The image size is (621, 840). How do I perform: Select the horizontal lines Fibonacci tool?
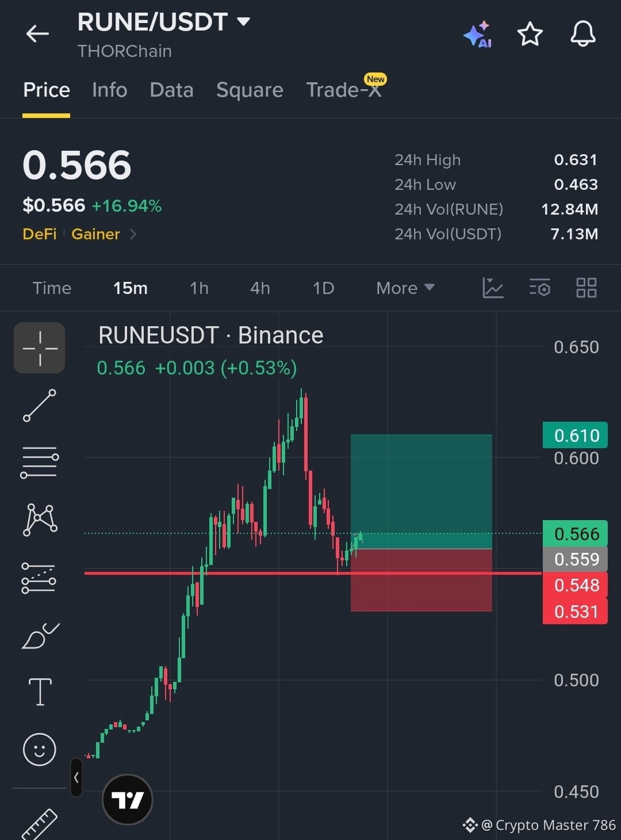[40, 462]
